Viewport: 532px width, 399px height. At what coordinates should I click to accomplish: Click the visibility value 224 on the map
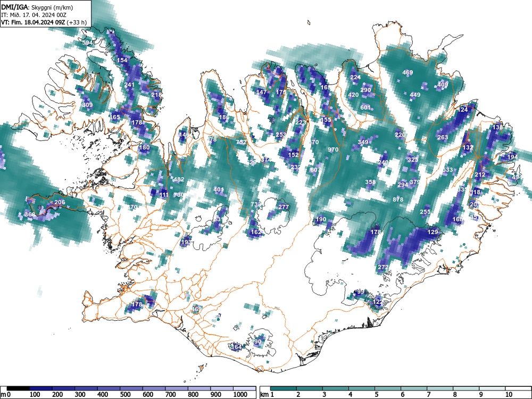tap(355, 77)
